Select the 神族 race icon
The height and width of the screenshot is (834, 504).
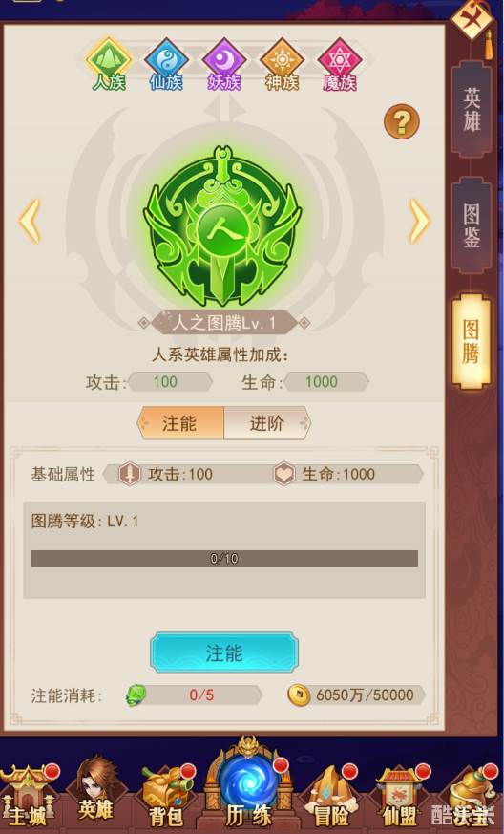pyautogui.click(x=282, y=64)
